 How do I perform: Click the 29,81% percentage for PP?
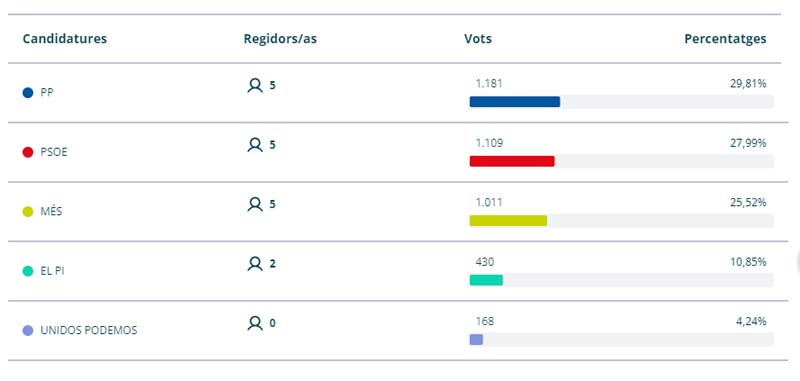748,84
